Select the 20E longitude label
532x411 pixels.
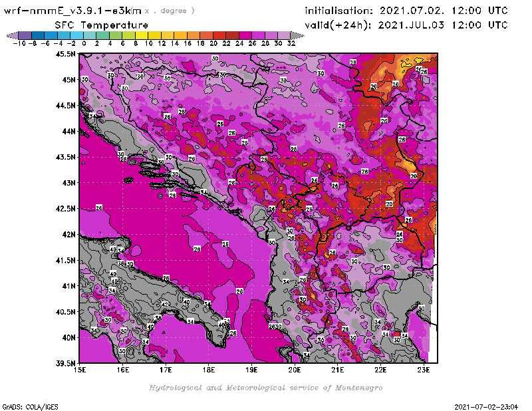[x=295, y=370]
